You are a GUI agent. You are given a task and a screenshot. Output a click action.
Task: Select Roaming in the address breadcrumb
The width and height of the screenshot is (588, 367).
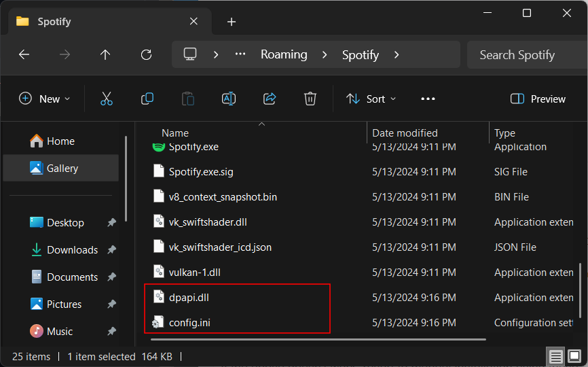point(284,55)
